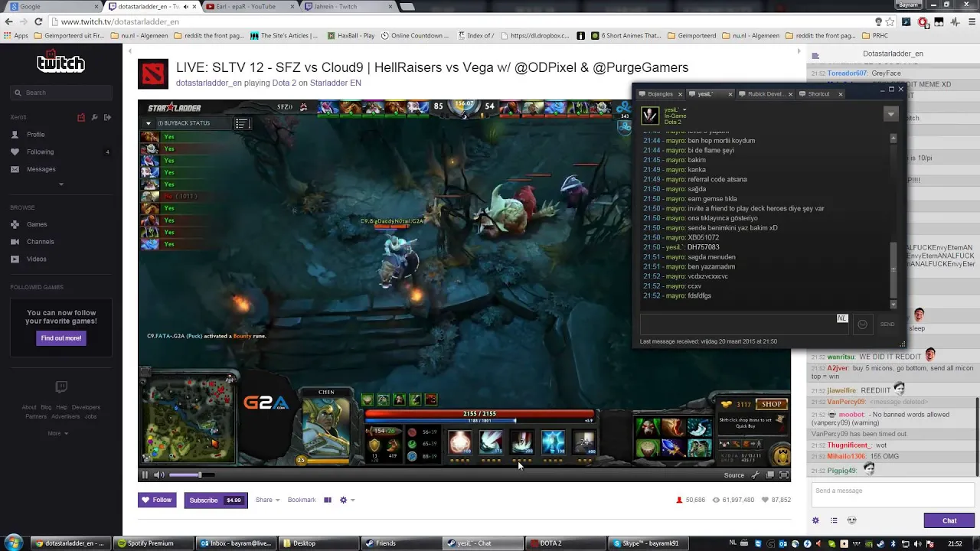
Task: Enter fullscreen on the video player
Action: (783, 475)
